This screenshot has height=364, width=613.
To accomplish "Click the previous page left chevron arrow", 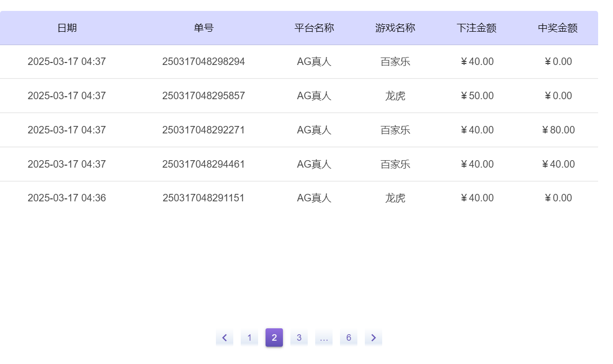I will [224, 337].
